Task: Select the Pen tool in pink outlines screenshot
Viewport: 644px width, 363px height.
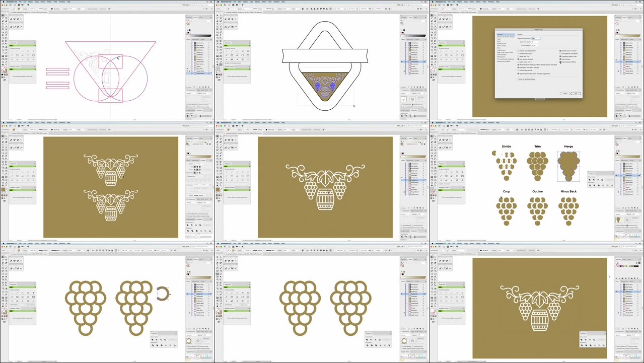Action: click(2, 21)
